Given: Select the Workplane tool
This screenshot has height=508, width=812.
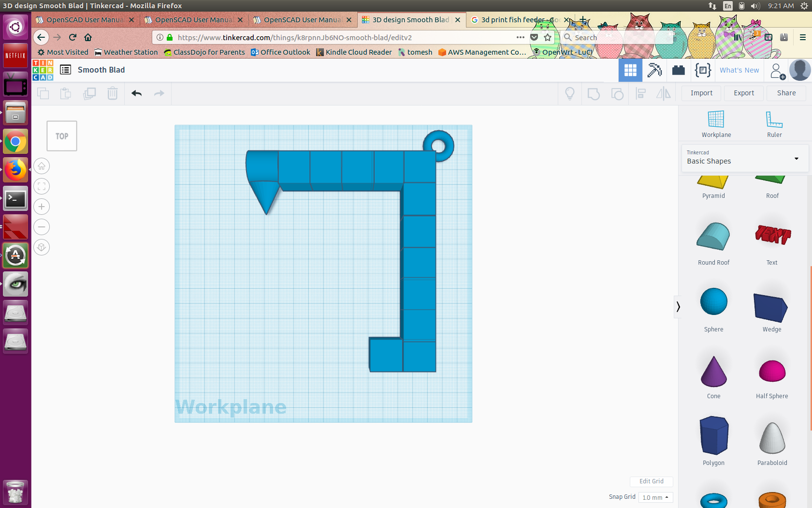Looking at the screenshot, I should point(716,124).
